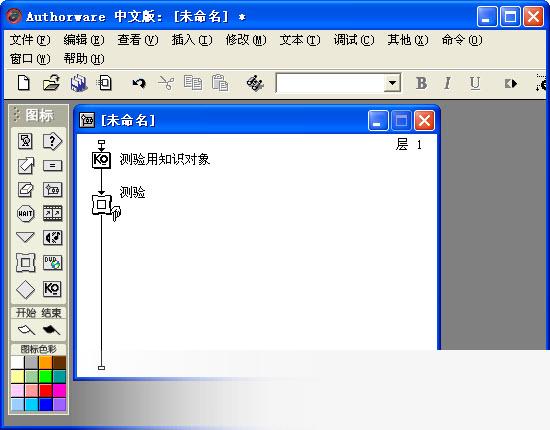Select the 测验 framework icon on flowline
This screenshot has height=430, width=550.
[x=102, y=204]
